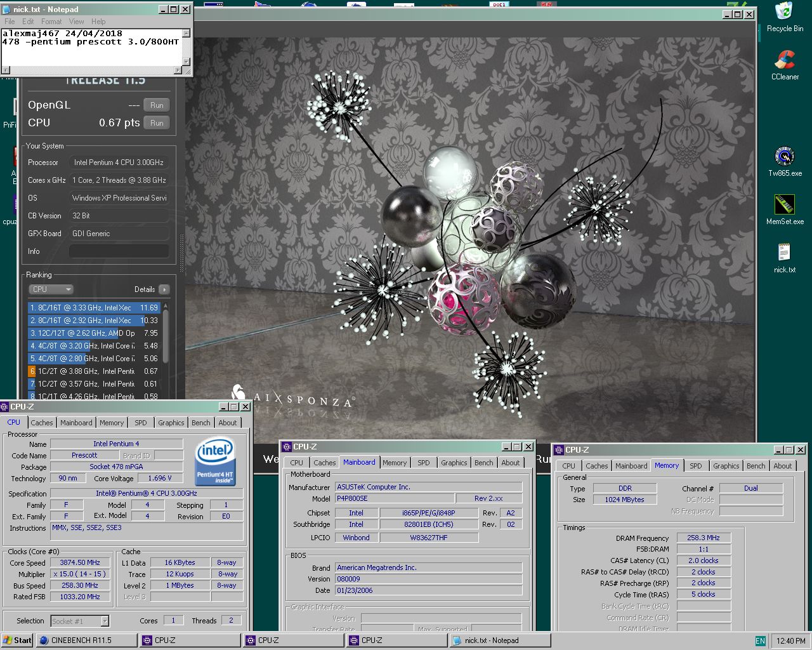Select ranking row 1C/2T @ 3.57 GHz
This screenshot has height=650, width=812.
95,384
